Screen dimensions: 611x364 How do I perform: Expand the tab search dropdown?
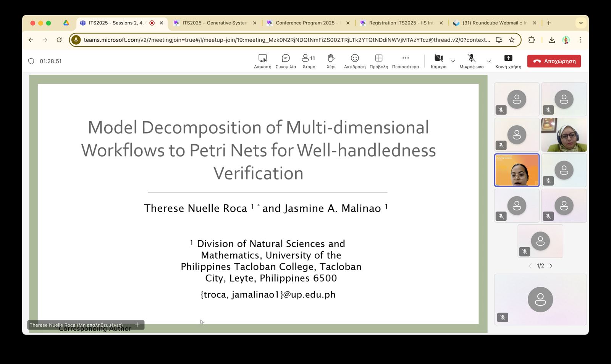pyautogui.click(x=581, y=23)
